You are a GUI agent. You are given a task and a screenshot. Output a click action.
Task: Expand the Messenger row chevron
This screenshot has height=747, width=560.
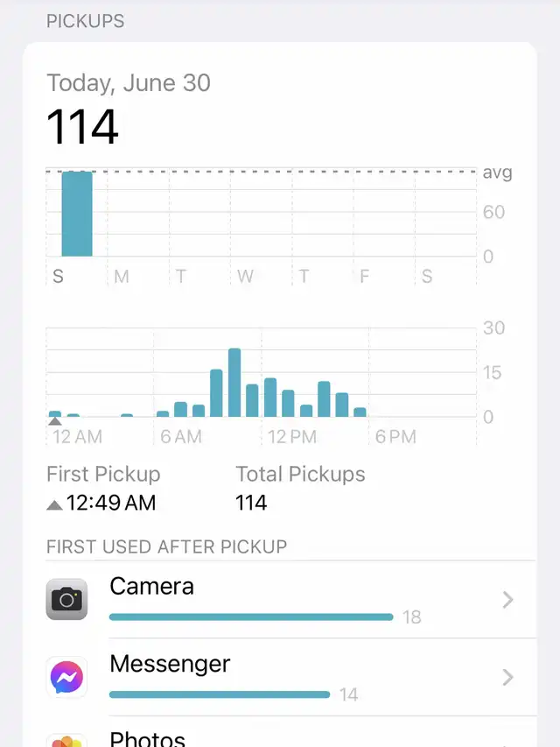click(507, 677)
